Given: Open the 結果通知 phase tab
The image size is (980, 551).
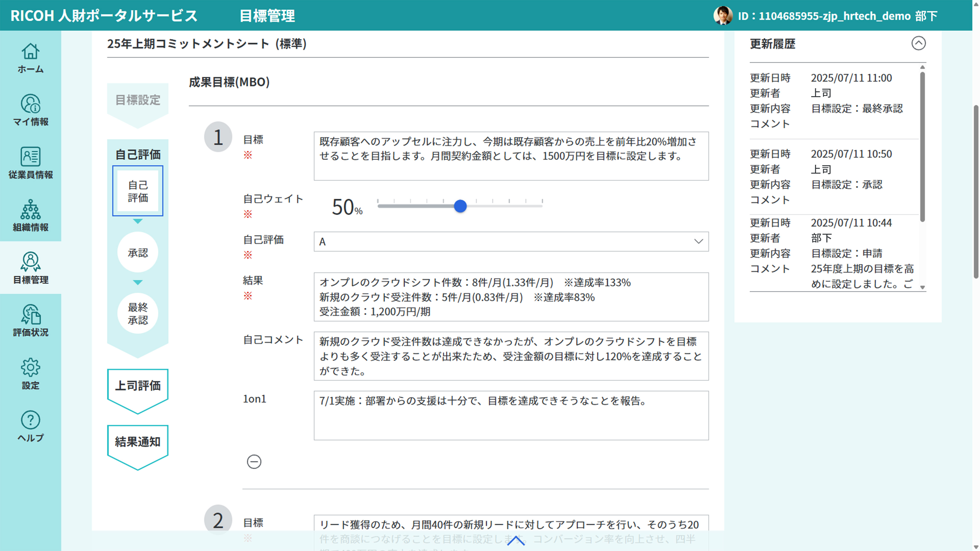Looking at the screenshot, I should 138,442.
